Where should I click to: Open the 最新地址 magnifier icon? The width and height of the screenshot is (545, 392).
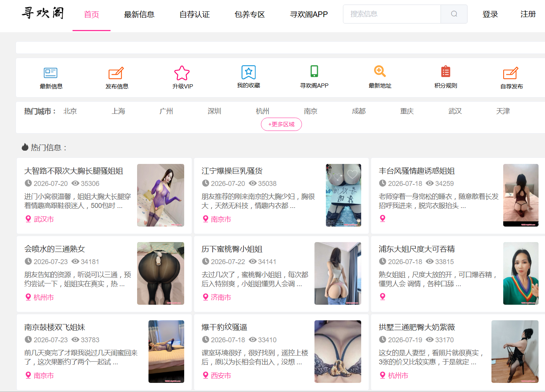(x=380, y=71)
